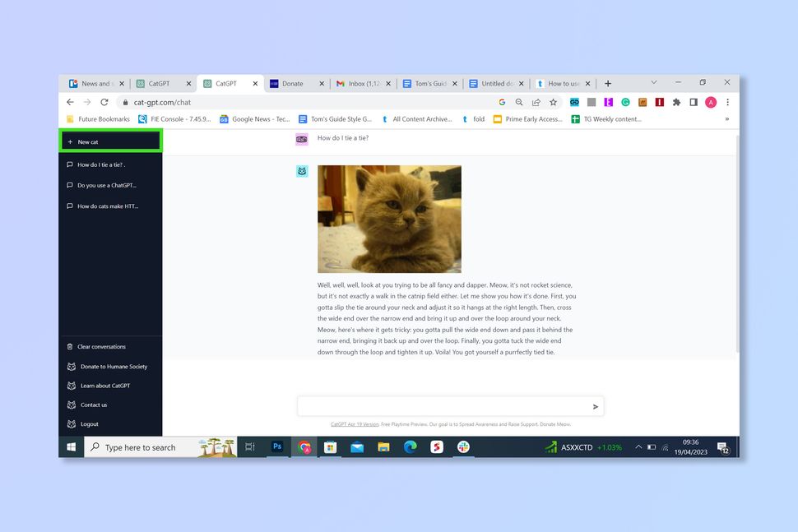The height and width of the screenshot is (532, 798).
Task: Launch Photoshop from the taskbar
Action: (x=276, y=446)
